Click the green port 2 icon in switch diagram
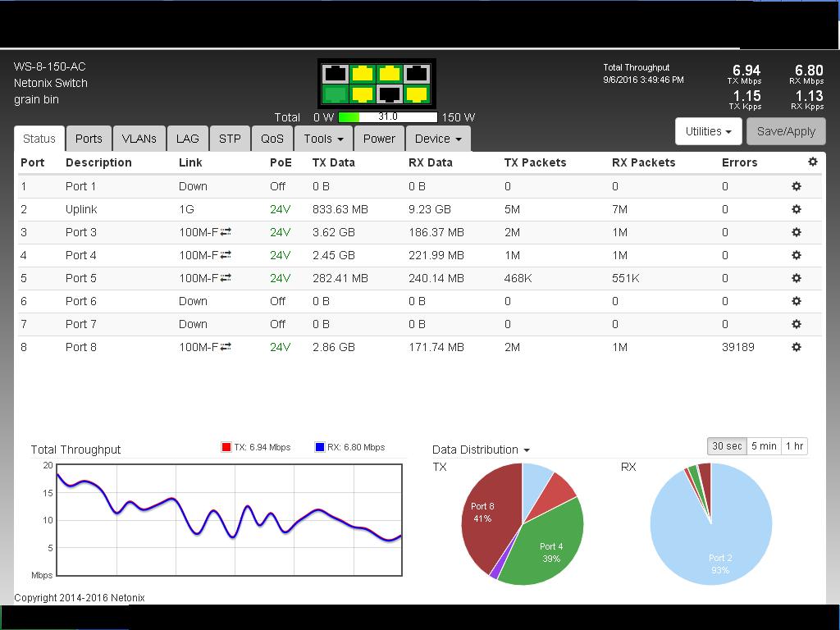This screenshot has width=840, height=630. tap(335, 94)
